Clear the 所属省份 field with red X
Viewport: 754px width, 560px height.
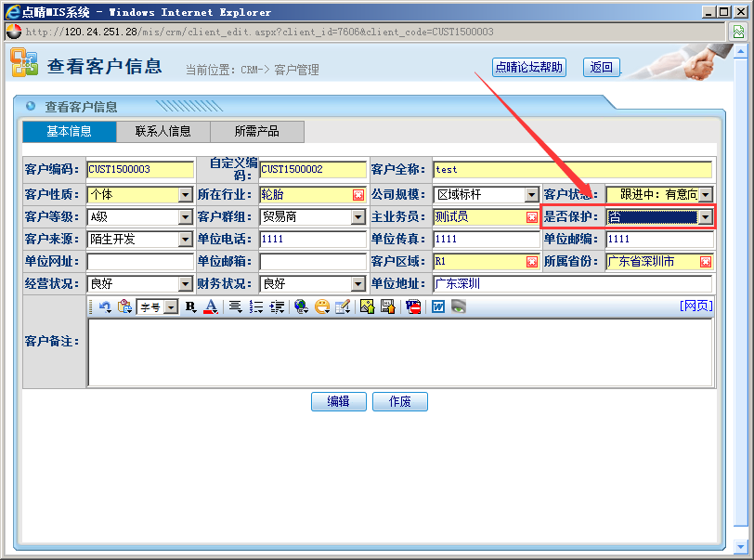tap(706, 262)
